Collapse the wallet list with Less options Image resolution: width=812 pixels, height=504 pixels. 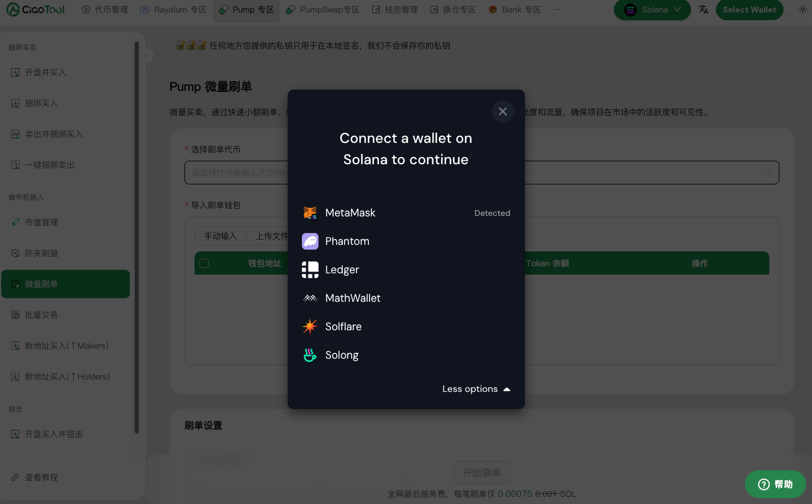pyautogui.click(x=476, y=389)
